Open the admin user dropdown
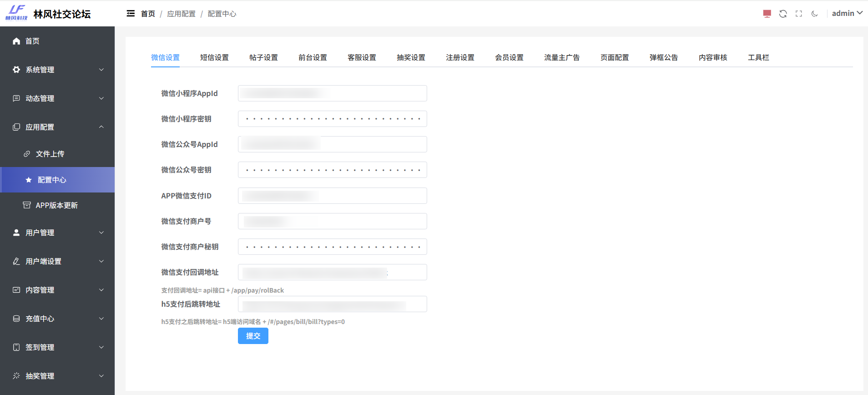Image resolution: width=868 pixels, height=395 pixels. [847, 13]
